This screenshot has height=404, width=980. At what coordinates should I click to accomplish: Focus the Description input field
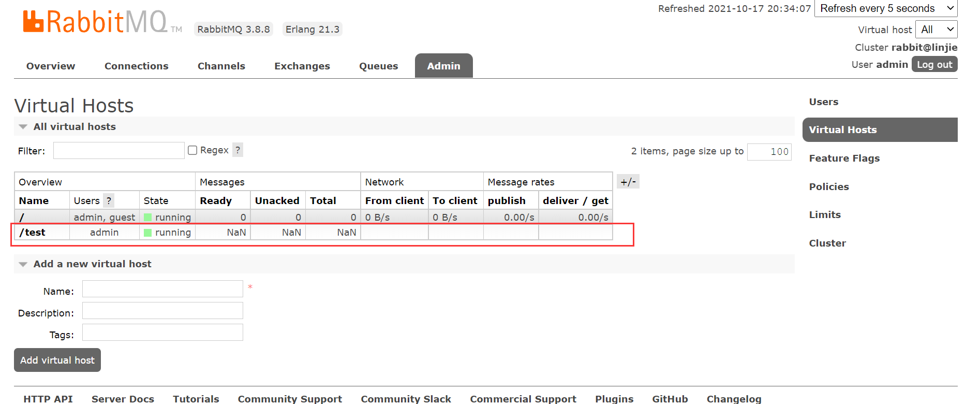point(162,311)
